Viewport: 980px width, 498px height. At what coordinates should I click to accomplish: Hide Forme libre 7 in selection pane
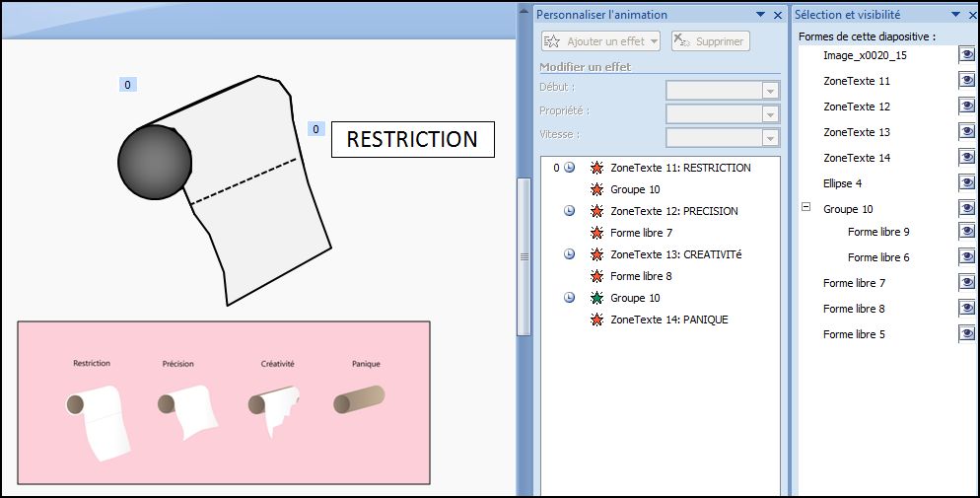966,283
